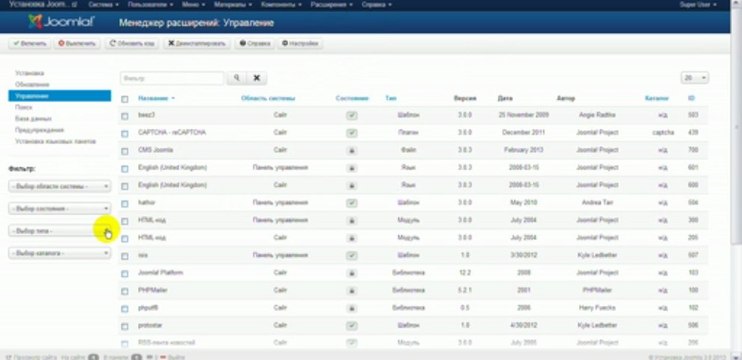Open the Расширения top menu

coord(331,5)
